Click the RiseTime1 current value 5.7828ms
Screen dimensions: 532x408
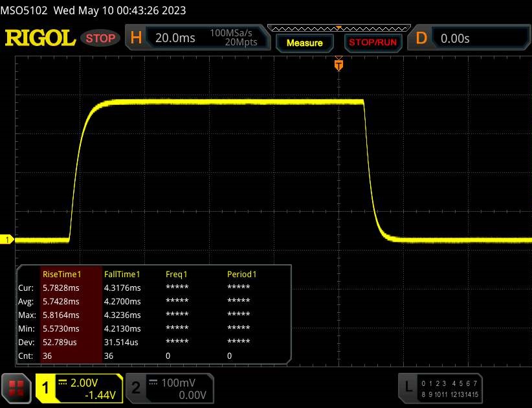[x=61, y=288]
